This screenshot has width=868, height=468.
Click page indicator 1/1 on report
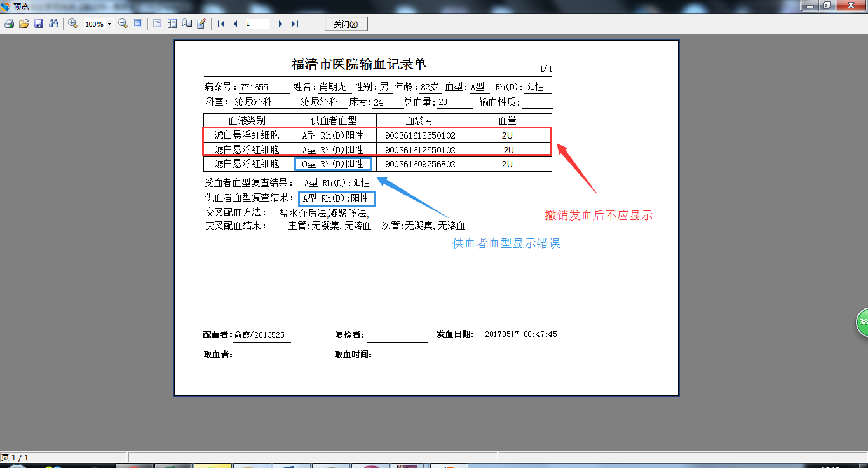click(x=546, y=69)
